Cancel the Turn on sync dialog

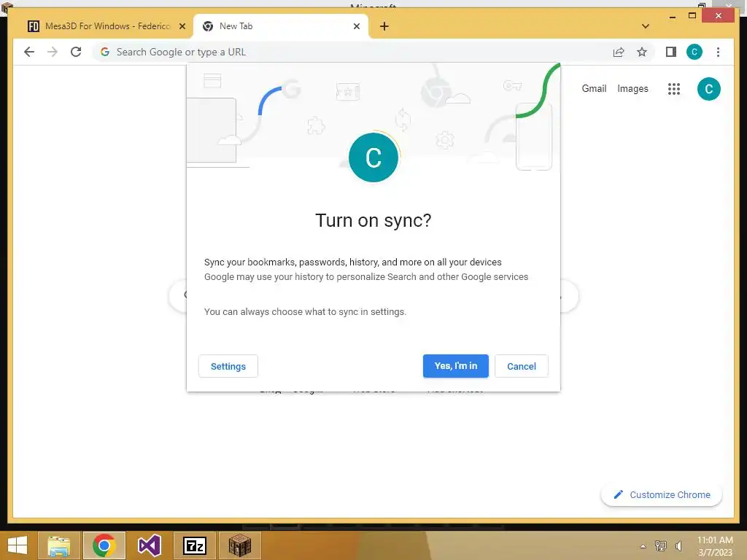521,366
